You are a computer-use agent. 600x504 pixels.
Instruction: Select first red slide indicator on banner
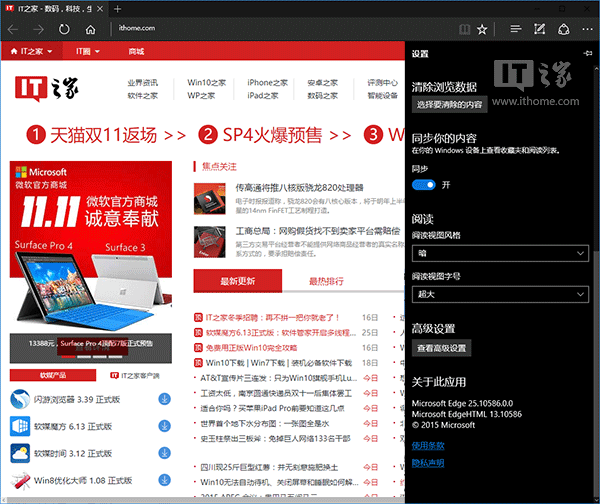click(x=68, y=357)
